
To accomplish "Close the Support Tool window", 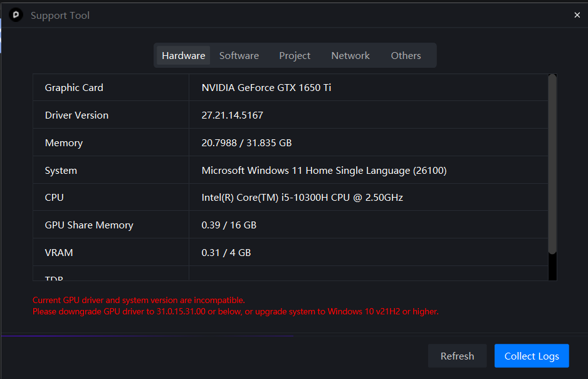I will click(x=577, y=15).
